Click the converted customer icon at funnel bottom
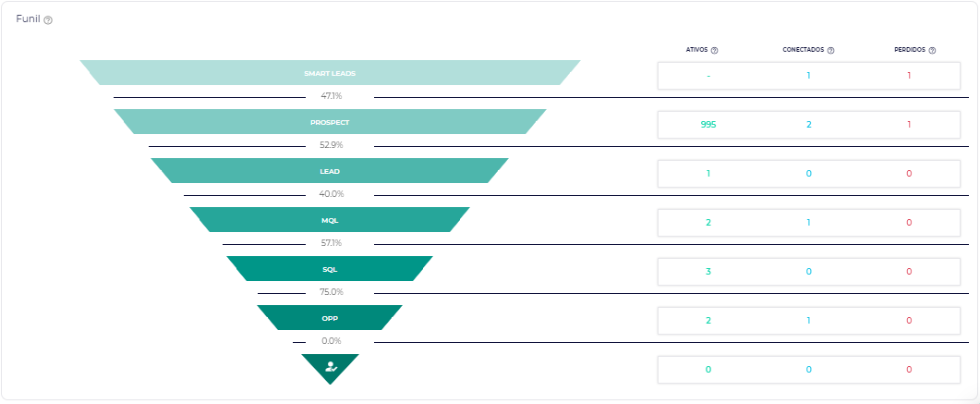 pyautogui.click(x=330, y=367)
